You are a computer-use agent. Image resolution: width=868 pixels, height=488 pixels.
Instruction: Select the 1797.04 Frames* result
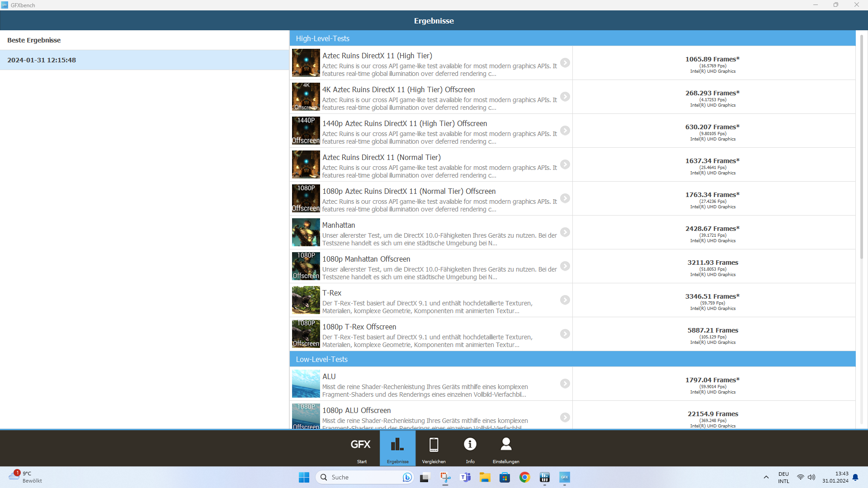click(712, 380)
